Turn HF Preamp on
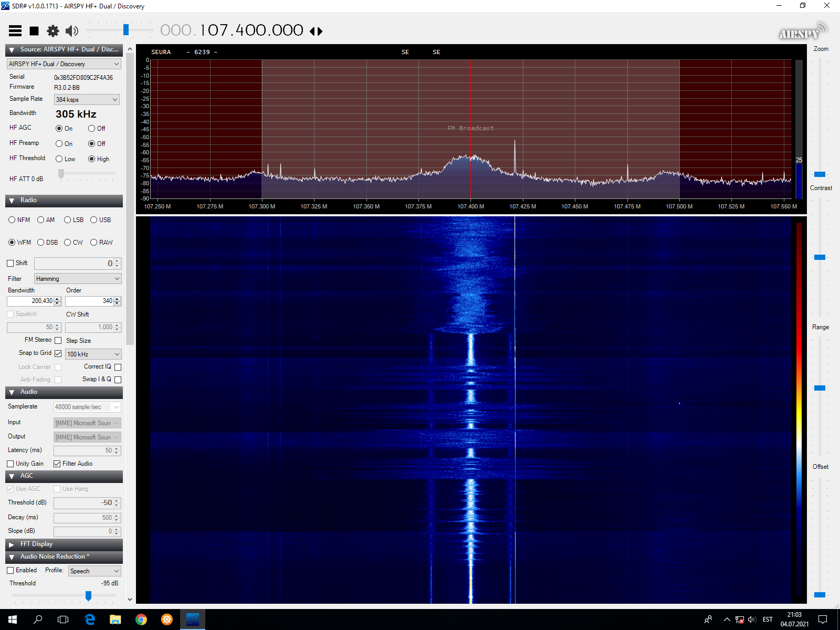Image resolution: width=840 pixels, height=630 pixels. [59, 144]
